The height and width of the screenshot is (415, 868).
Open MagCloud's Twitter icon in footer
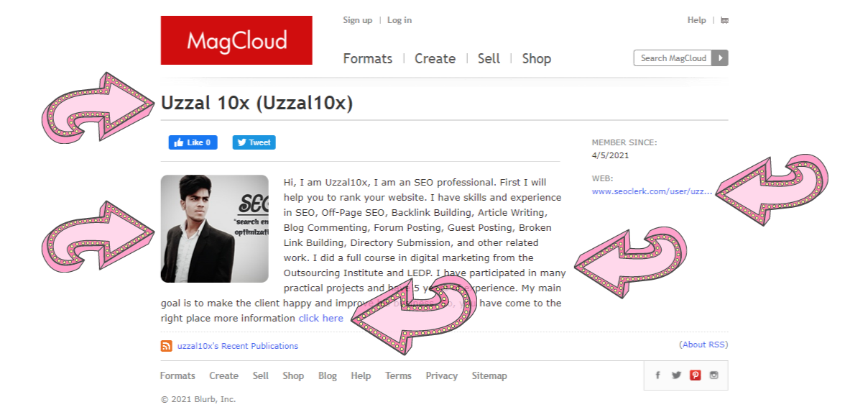[676, 375]
